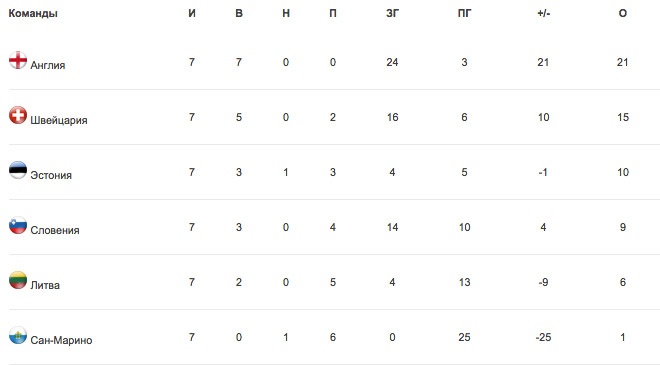Open the Эстония team link

pyautogui.click(x=51, y=175)
